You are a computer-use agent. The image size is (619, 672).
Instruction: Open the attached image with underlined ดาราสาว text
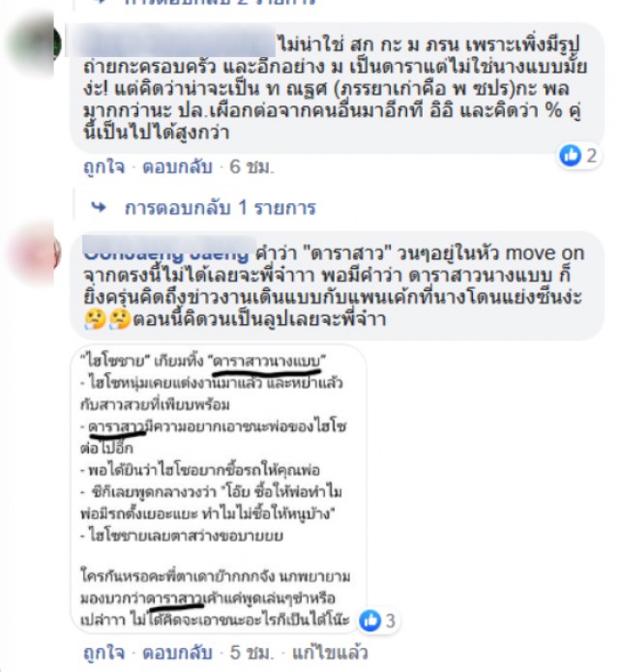point(219,488)
